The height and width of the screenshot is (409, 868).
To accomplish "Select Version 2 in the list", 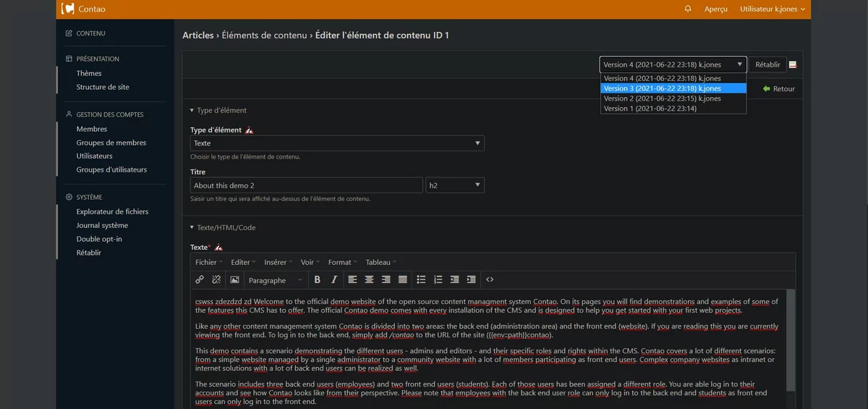I will pyautogui.click(x=673, y=98).
